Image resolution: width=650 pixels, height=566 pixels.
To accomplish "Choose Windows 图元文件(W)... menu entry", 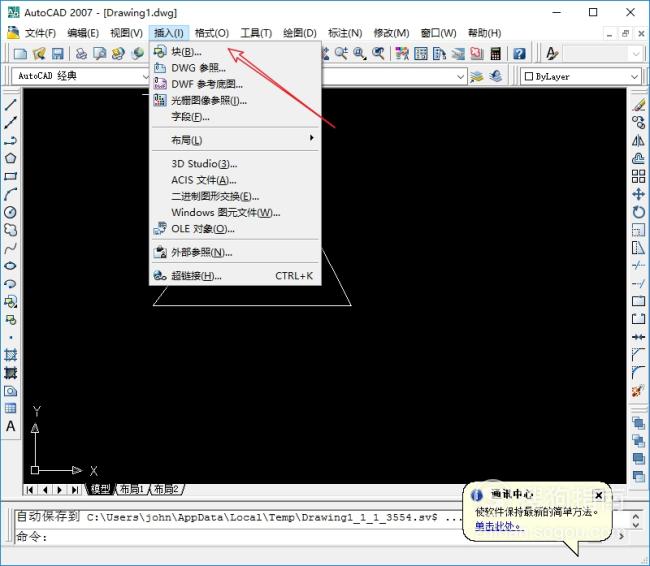I will tap(235, 213).
